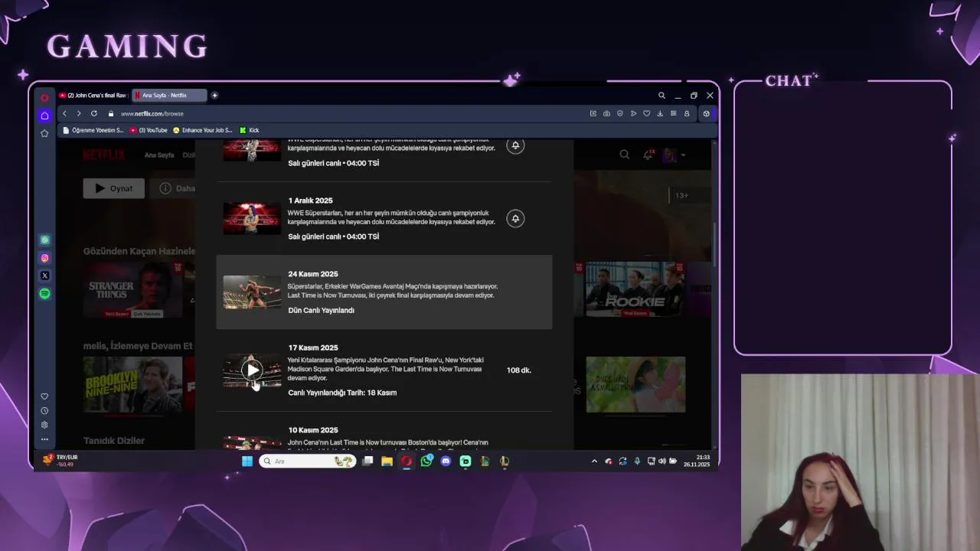The height and width of the screenshot is (551, 980).
Task: Open sidebar heart pinboards icon
Action: coord(44,396)
